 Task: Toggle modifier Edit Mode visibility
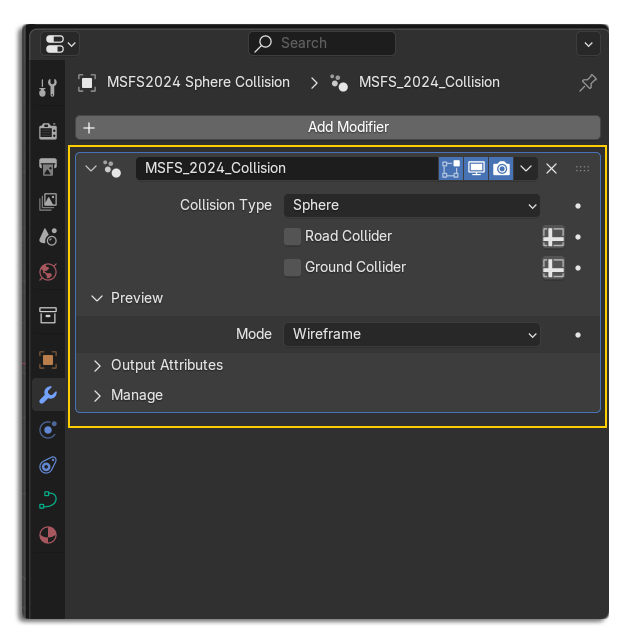(x=451, y=169)
